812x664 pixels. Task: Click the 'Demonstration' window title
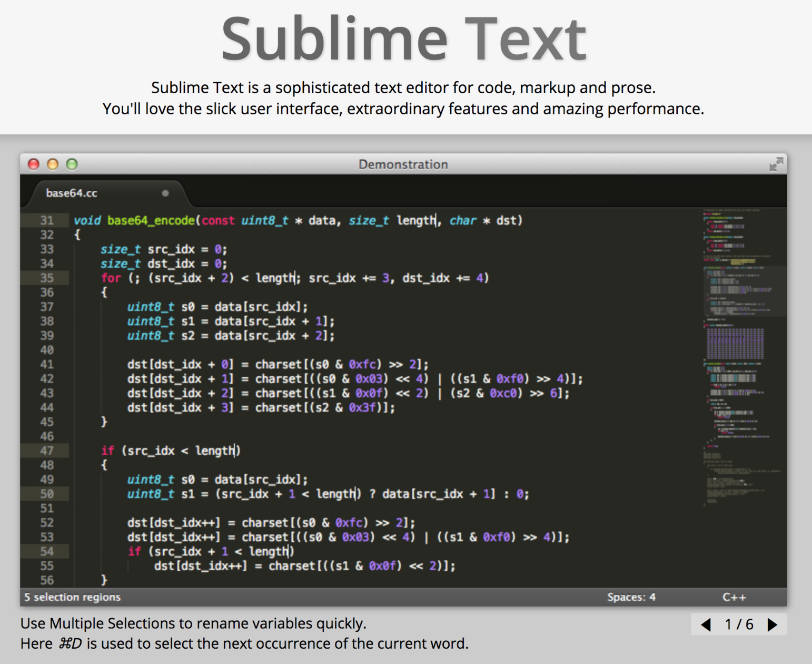(403, 164)
